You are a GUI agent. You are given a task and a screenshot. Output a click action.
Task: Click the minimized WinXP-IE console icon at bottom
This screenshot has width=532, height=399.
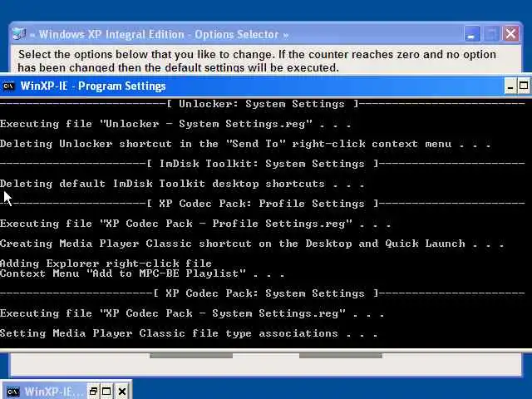click(x=13, y=392)
